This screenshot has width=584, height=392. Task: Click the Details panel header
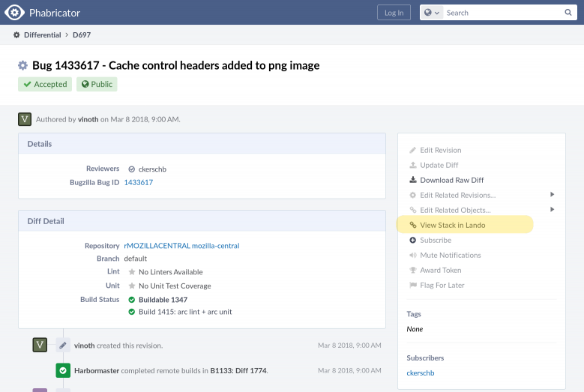tap(202, 144)
